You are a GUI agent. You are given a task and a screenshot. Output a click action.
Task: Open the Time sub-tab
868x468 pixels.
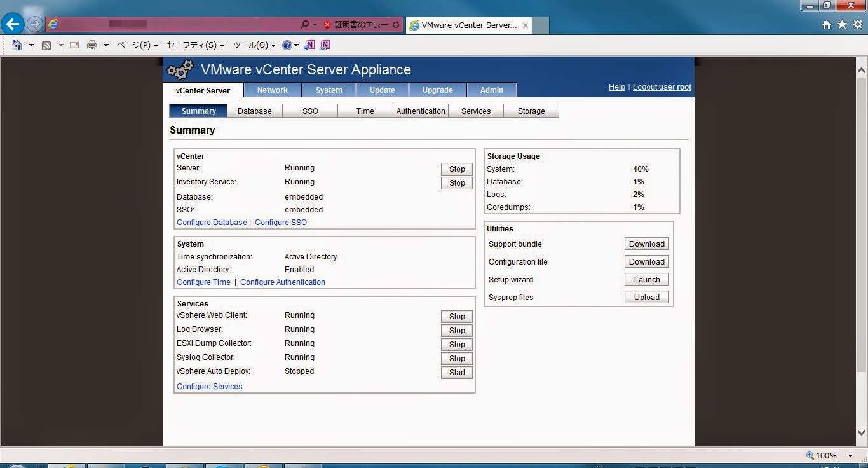pos(365,111)
